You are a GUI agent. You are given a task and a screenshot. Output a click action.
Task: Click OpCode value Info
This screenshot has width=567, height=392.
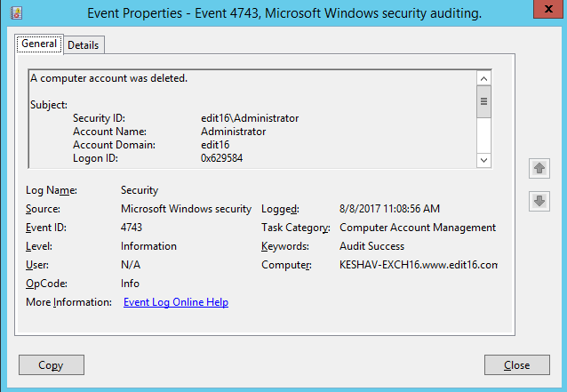click(130, 284)
